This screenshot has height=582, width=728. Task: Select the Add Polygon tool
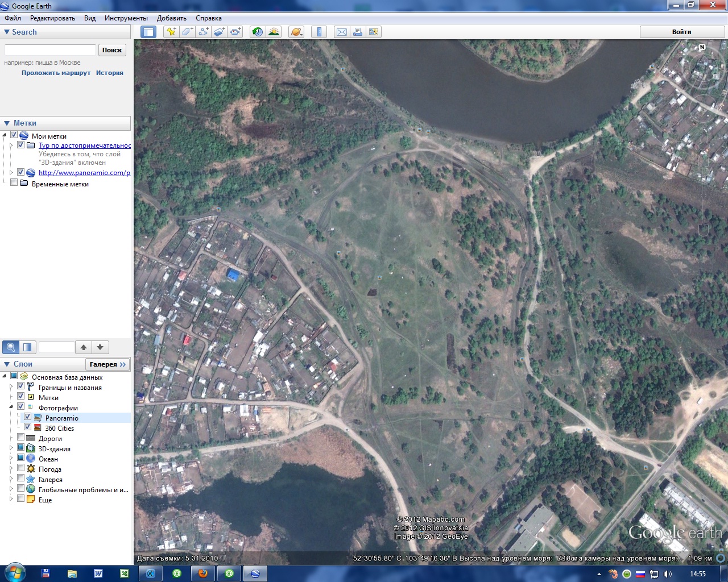pyautogui.click(x=187, y=32)
